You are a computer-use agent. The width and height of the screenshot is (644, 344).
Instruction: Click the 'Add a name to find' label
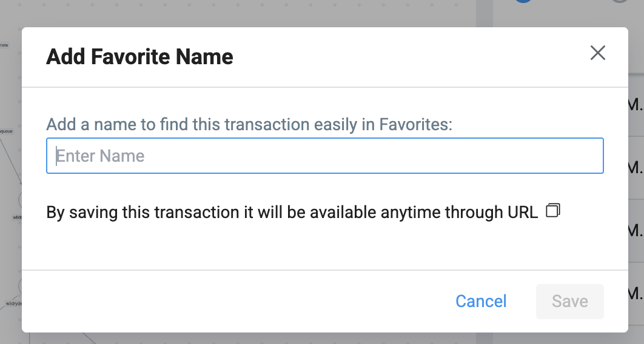(x=249, y=124)
